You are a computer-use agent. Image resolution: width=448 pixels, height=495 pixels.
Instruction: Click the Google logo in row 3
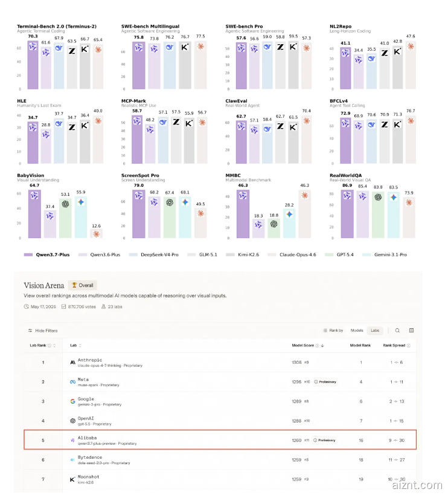72,401
